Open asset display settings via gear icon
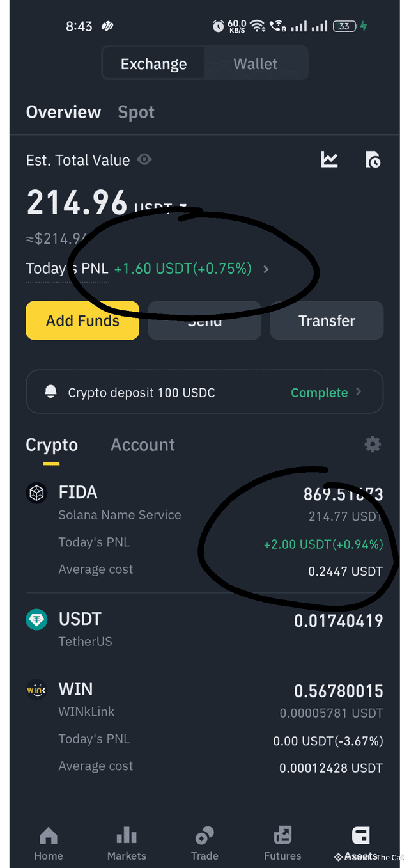 tap(373, 444)
